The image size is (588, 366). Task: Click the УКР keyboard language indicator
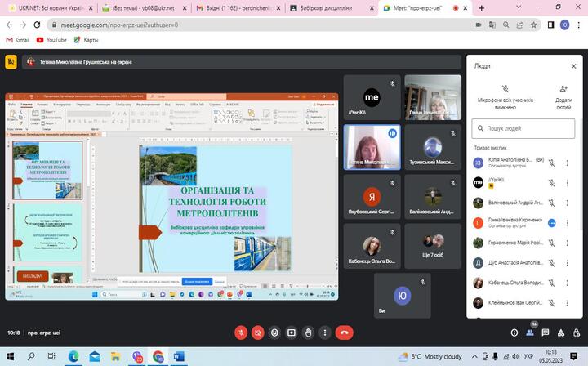click(528, 356)
